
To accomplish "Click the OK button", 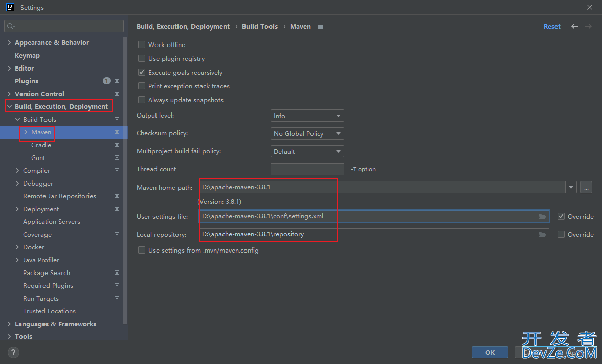I will [x=490, y=352].
